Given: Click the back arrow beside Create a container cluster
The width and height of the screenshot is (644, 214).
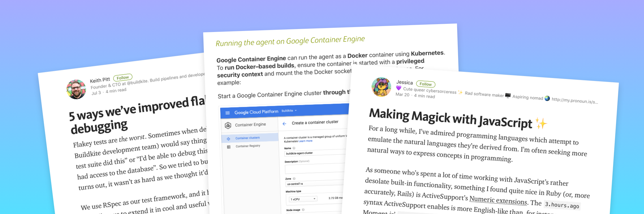Looking at the screenshot, I should click(284, 124).
